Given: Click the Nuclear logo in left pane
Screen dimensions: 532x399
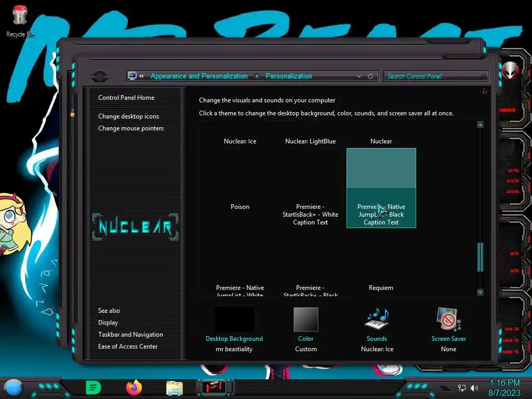Looking at the screenshot, I should 136,227.
